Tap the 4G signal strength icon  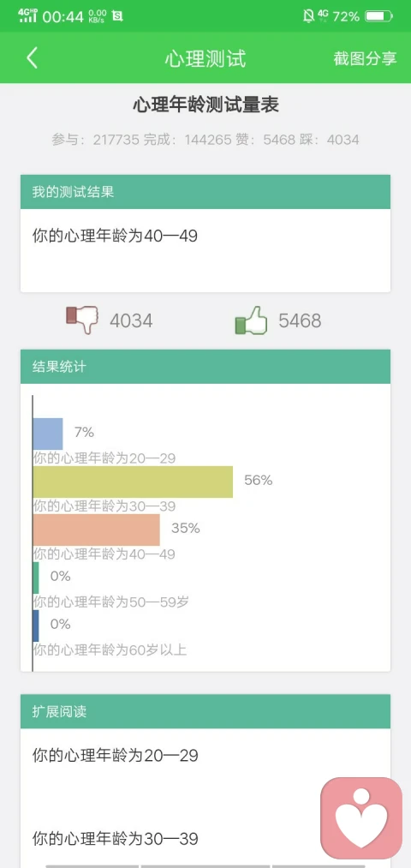(27, 15)
